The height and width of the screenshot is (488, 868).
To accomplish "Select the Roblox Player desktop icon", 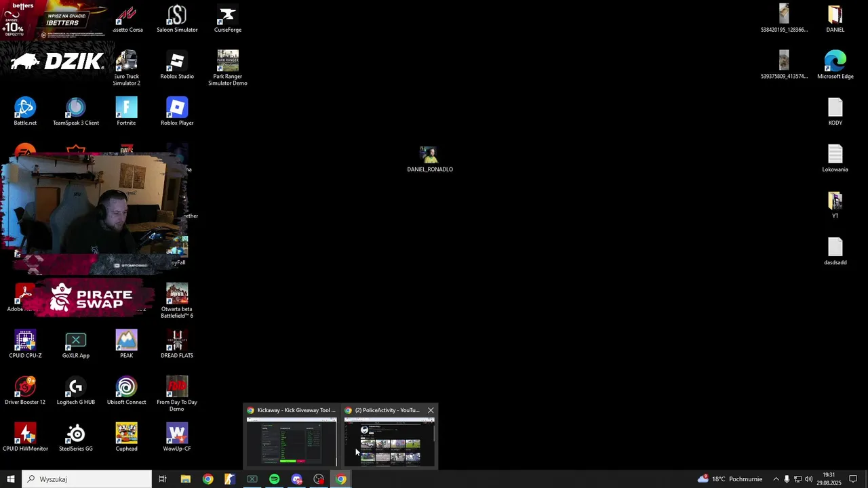I will pos(177,112).
